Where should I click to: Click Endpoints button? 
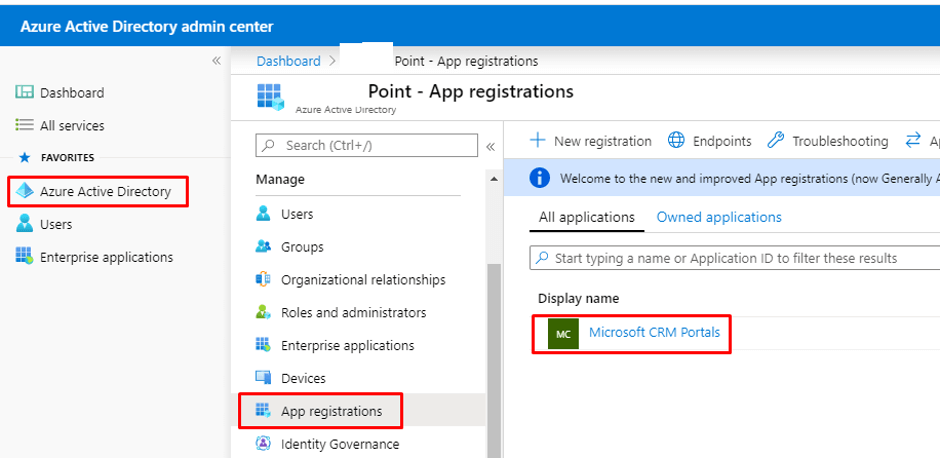click(x=709, y=141)
